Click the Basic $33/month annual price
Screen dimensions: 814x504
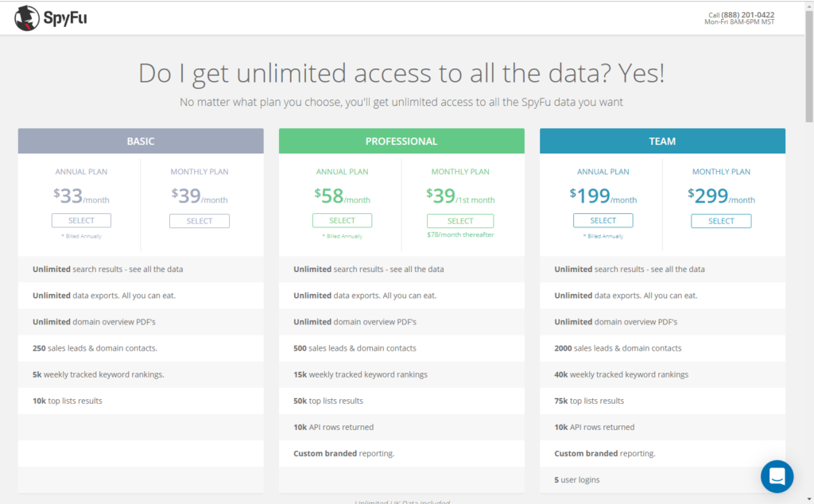click(x=81, y=196)
